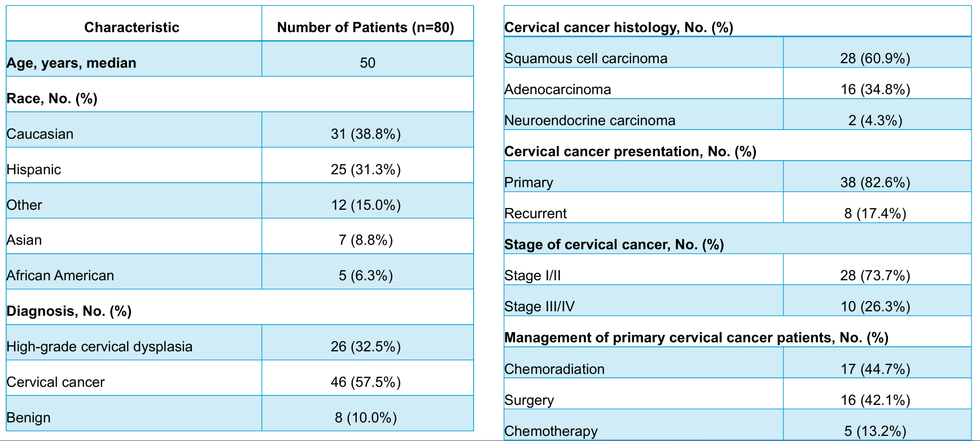Image resolution: width=980 pixels, height=441 pixels.
Task: Click the Recurrent row label
Action: point(535,214)
